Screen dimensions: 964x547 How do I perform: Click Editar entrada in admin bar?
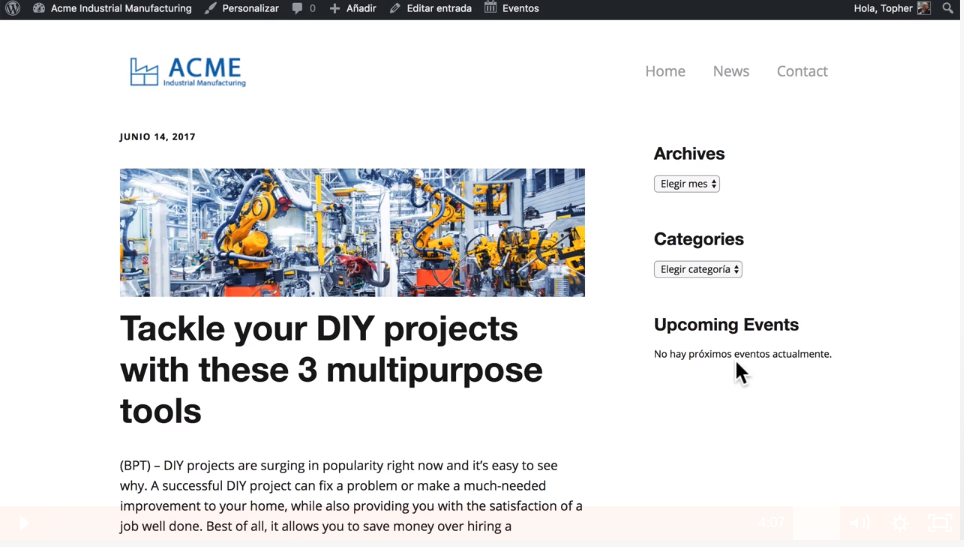coord(430,9)
